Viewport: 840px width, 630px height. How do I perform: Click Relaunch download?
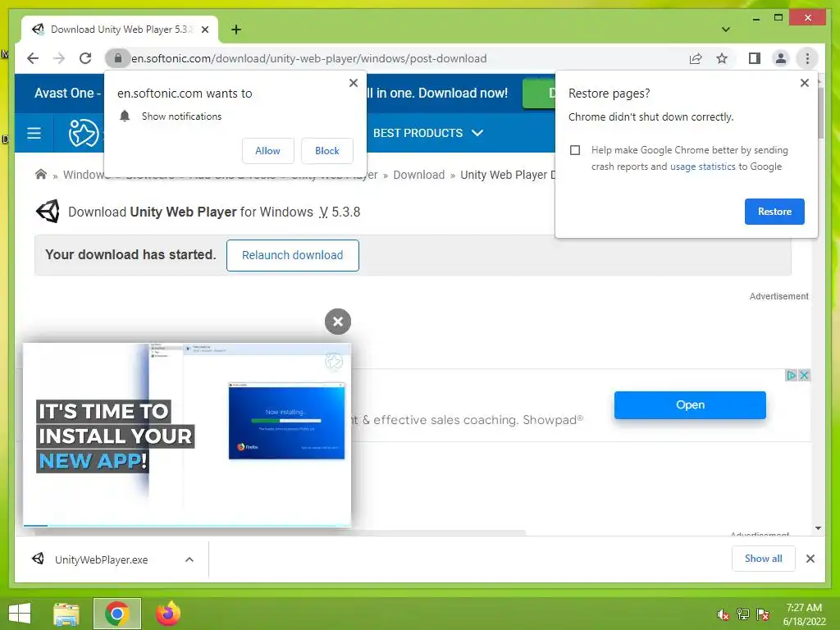point(293,256)
